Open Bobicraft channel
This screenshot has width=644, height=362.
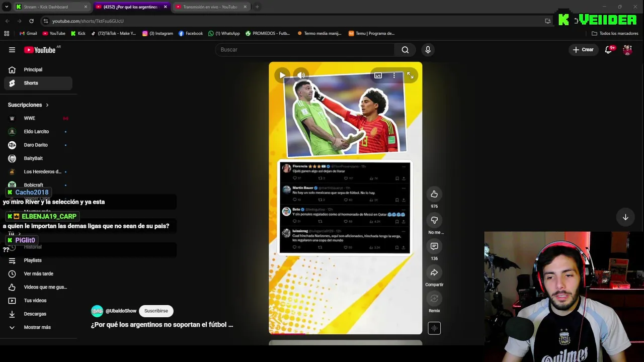click(38, 185)
